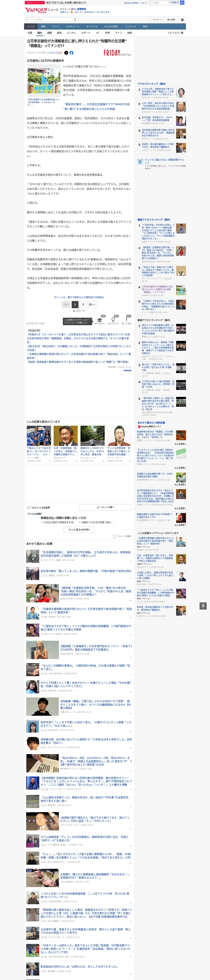Image resolution: width=210 pixels, height=980 pixels.
Task: Click the FRIDAY DIGITAL logo
Action: (x=117, y=53)
